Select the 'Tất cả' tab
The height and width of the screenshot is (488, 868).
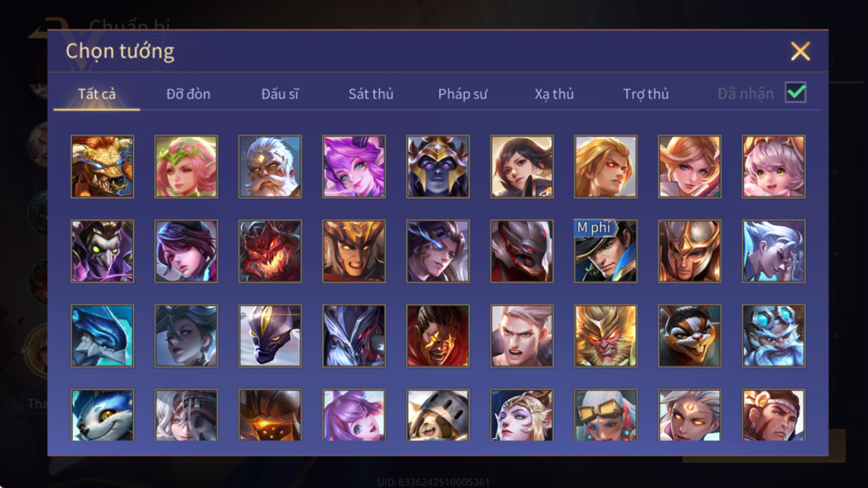(x=97, y=94)
